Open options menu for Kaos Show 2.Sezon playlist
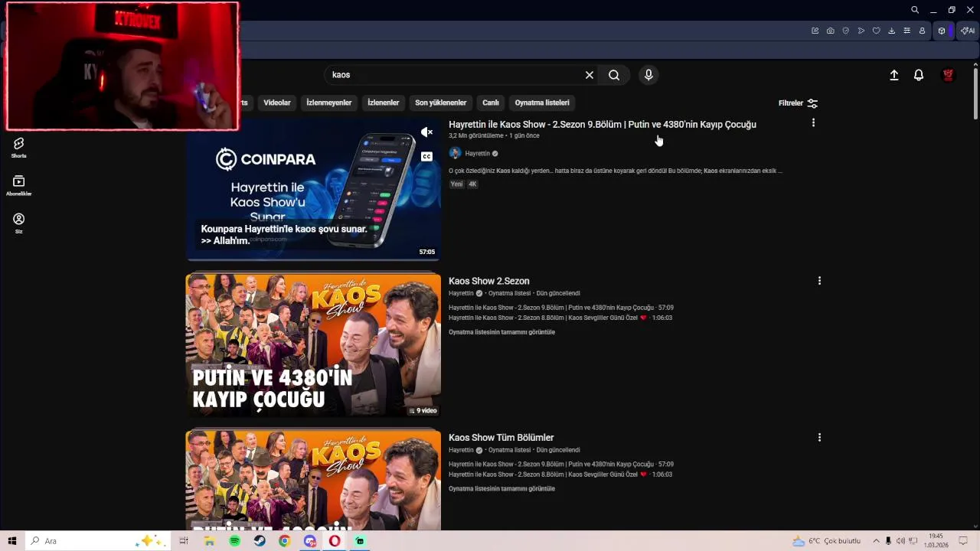The height and width of the screenshot is (551, 980). coord(819,281)
